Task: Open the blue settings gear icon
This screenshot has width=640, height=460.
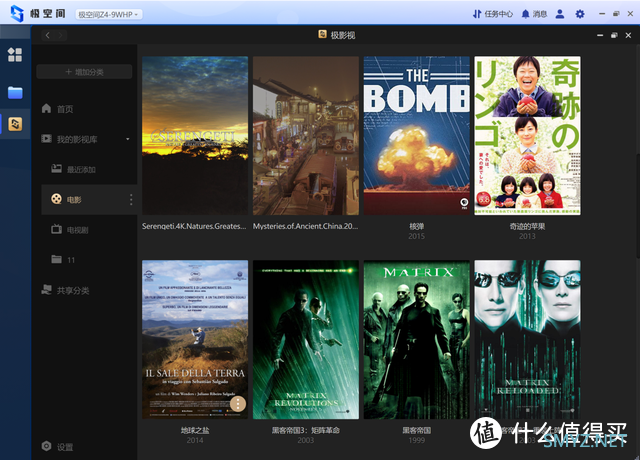Action: pyautogui.click(x=580, y=14)
